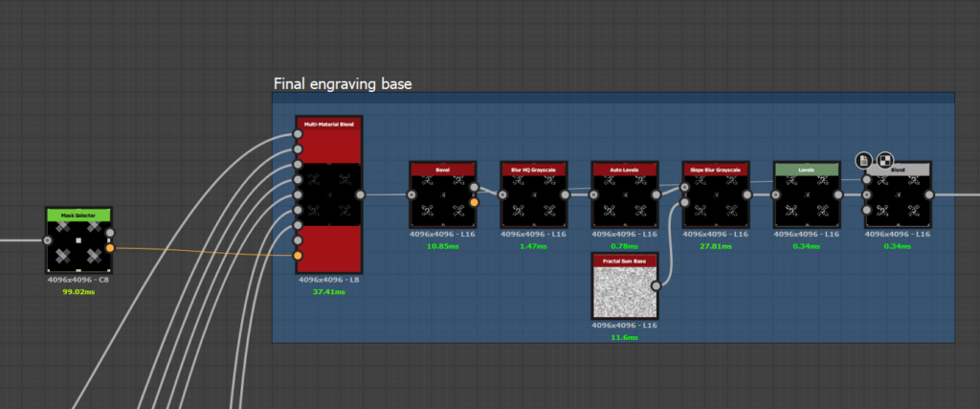Select the Bevel node thumbnail

click(x=442, y=201)
